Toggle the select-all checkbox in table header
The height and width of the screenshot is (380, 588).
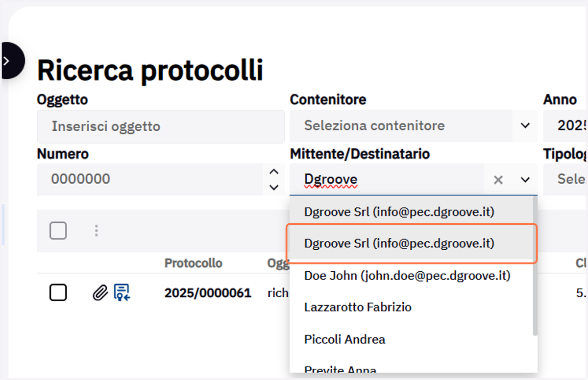pos(58,231)
